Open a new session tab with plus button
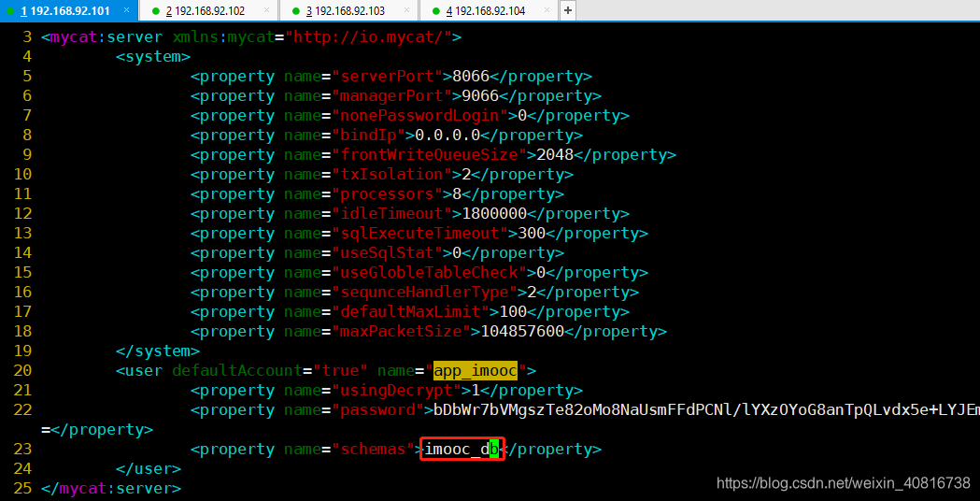Image resolution: width=980 pixels, height=501 pixels. tap(567, 10)
